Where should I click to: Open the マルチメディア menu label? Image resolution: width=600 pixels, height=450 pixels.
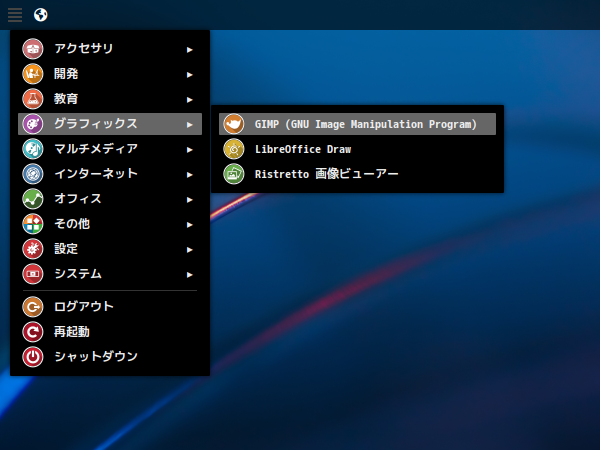(96, 148)
